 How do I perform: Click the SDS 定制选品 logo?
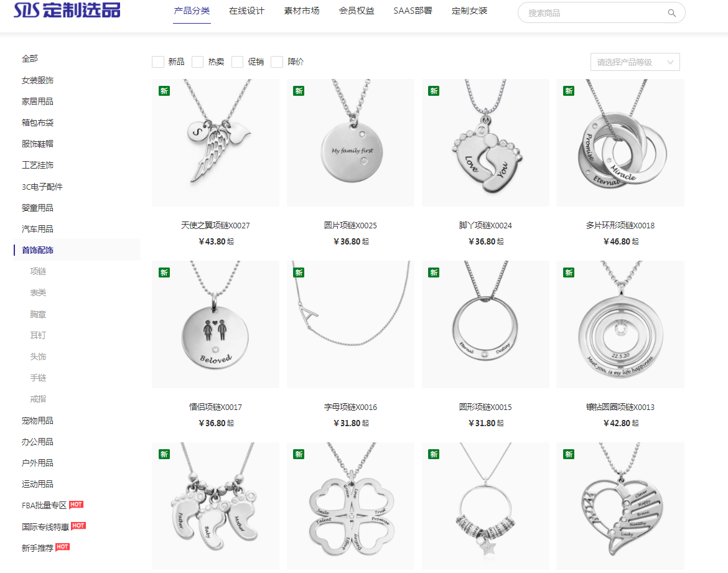coord(67,10)
